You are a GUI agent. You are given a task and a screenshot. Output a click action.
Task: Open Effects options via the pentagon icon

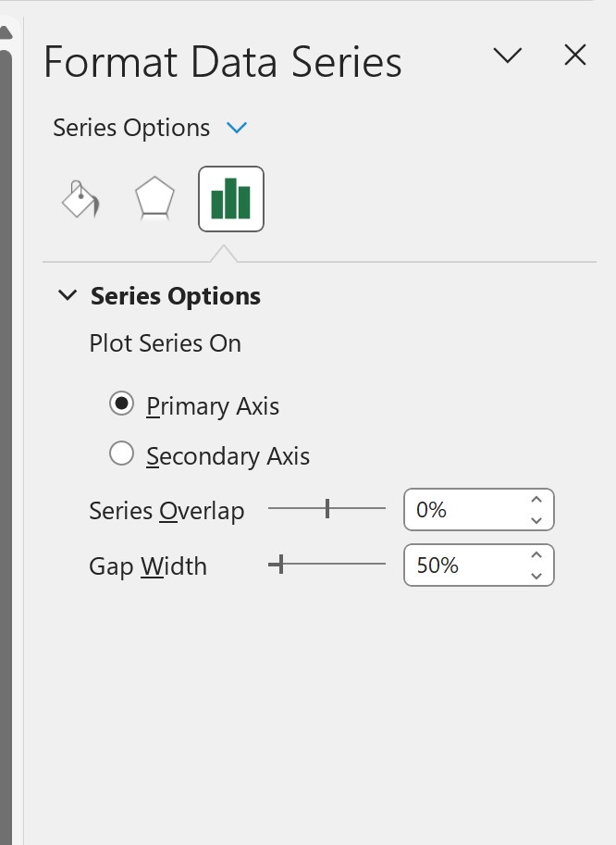(x=154, y=197)
